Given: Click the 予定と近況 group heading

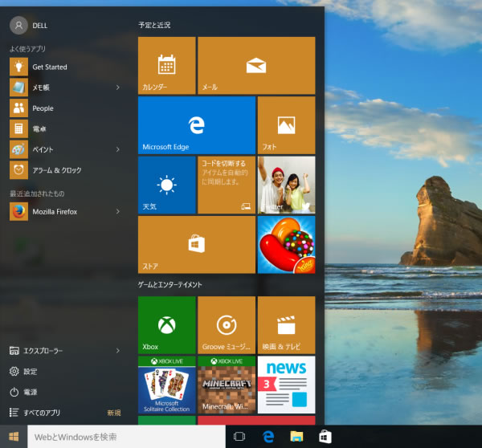Looking at the screenshot, I should (154, 25).
